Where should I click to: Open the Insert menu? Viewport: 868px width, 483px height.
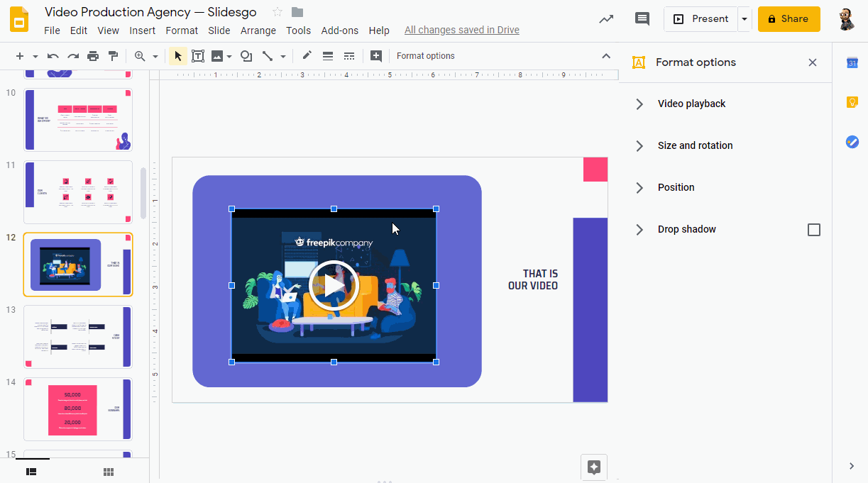tap(143, 30)
